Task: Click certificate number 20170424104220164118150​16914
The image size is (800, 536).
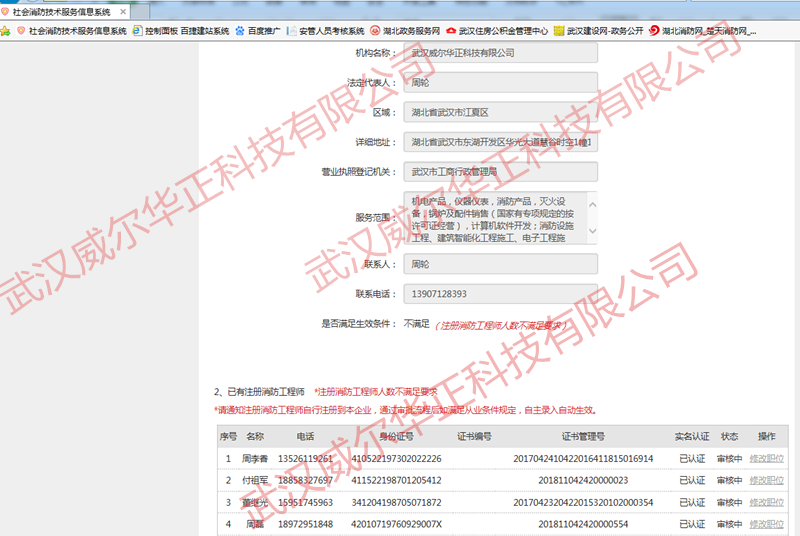Action: 583,458
